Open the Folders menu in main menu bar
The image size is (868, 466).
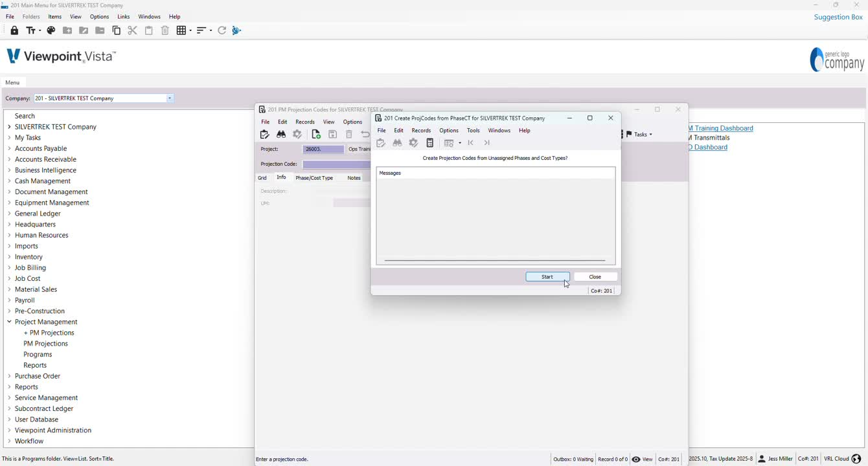coord(31,17)
